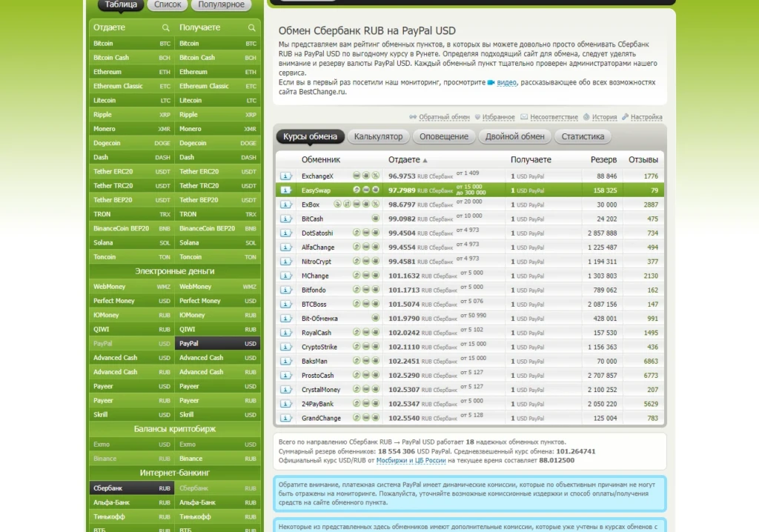759x532 pixels.
Task: Open the Двойной обмен tab
Action: [514, 136]
